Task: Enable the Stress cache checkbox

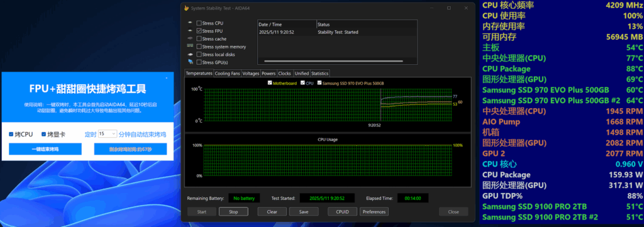Action: [x=199, y=39]
